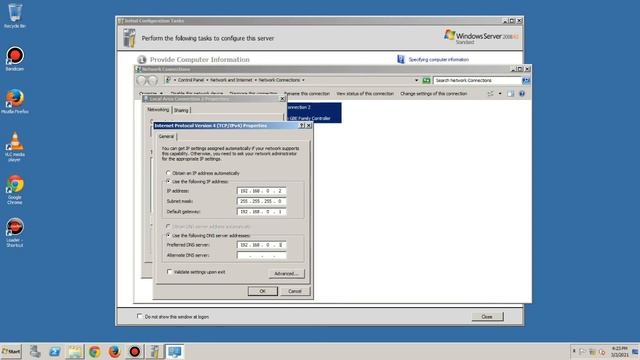Open Server Manager from the taskbar
The width and height of the screenshot is (640, 360).
tap(35, 351)
